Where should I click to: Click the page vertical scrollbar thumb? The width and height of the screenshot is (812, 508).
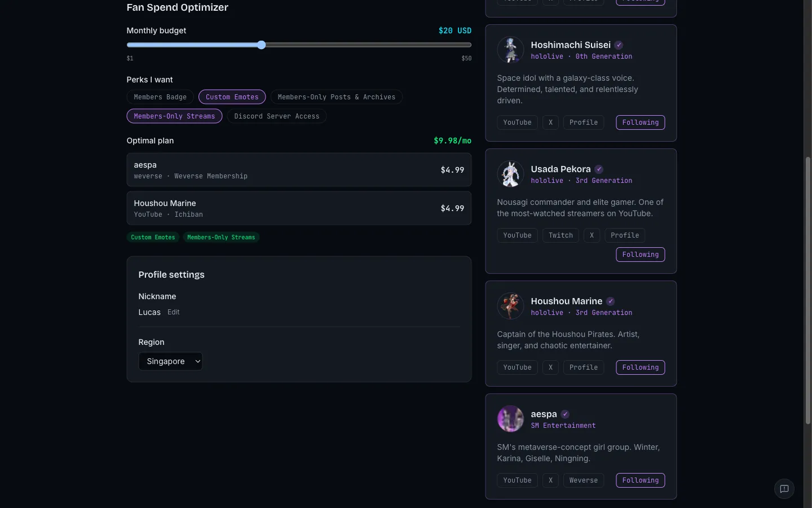coord(807,291)
